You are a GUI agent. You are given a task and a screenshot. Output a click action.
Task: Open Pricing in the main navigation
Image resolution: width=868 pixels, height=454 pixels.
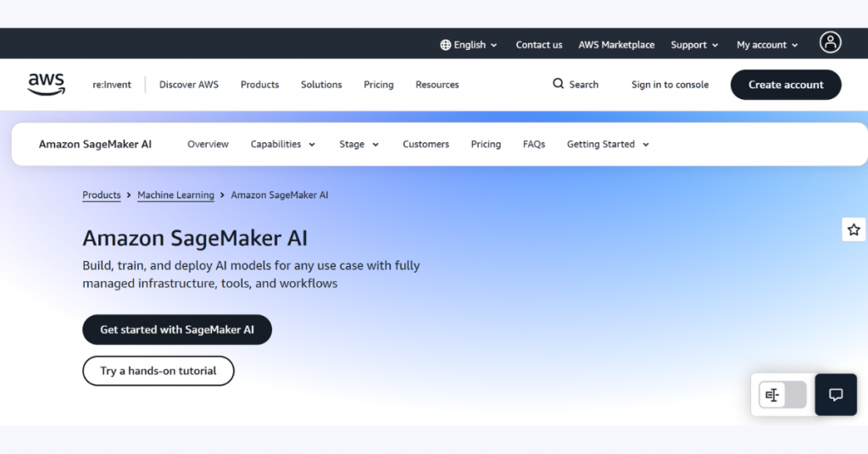(x=379, y=85)
